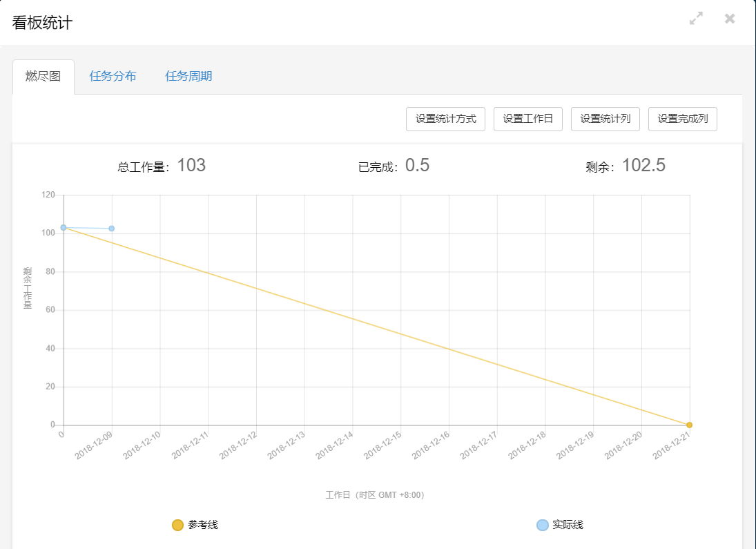Expand the 看板统计 dialog to fullscreen

(696, 19)
